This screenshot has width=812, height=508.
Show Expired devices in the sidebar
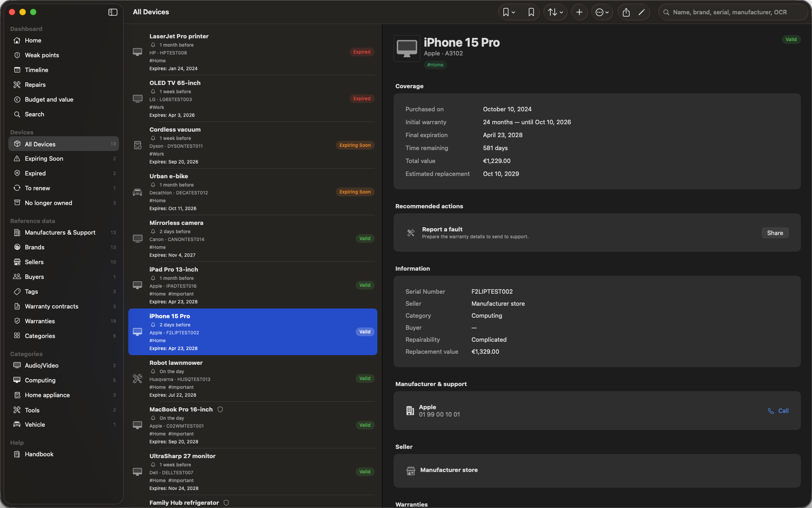(64, 174)
